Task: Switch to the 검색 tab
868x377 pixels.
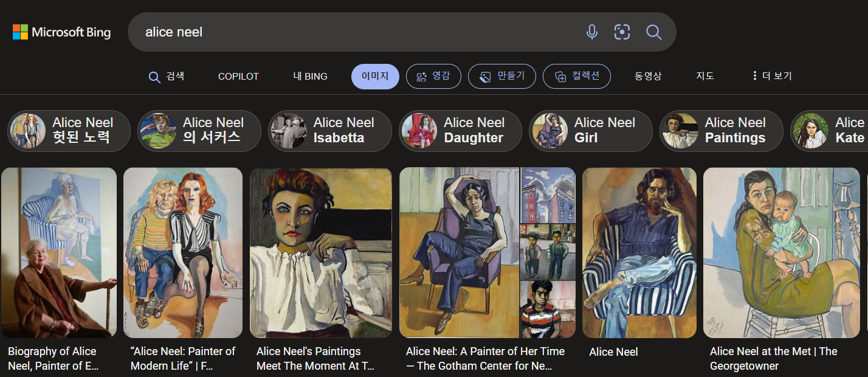Action: point(167,77)
